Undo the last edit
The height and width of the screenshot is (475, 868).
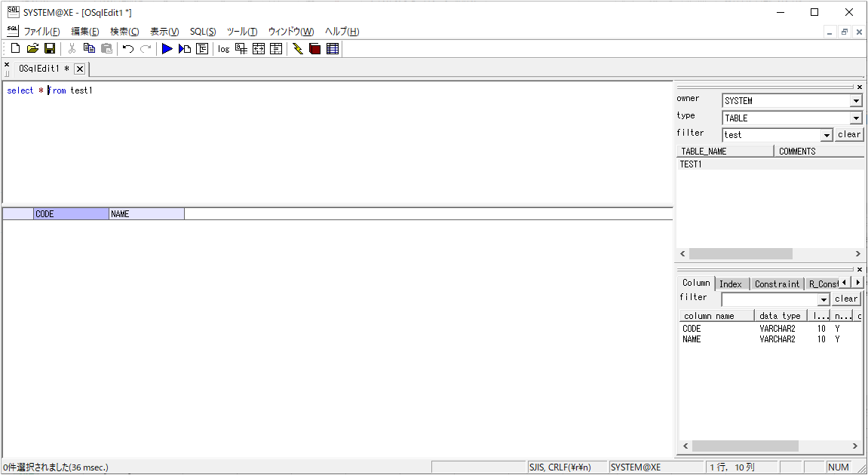click(x=128, y=49)
